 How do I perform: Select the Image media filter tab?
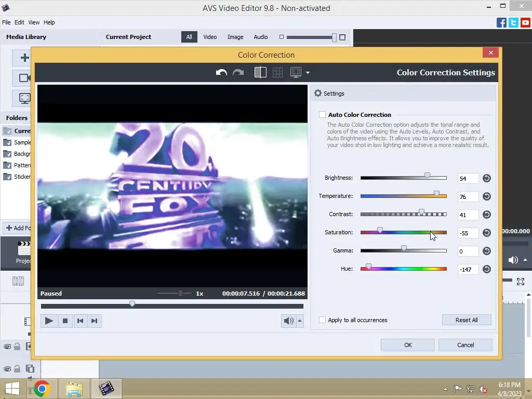pos(235,37)
